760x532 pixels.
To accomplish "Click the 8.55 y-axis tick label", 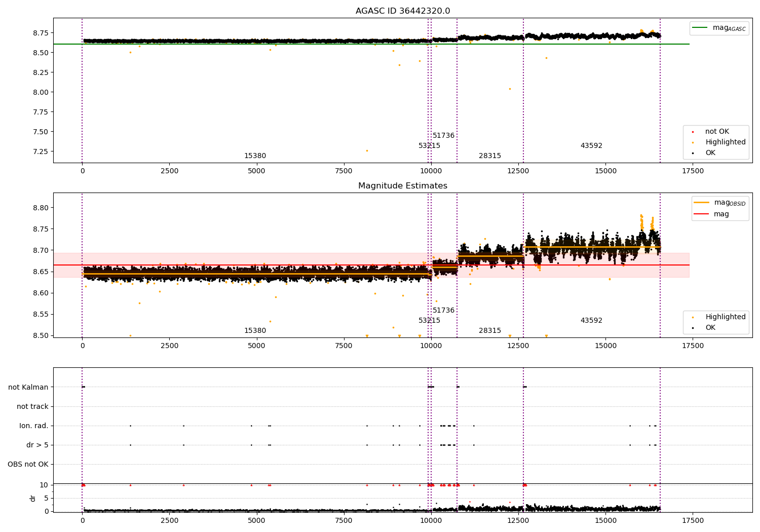I will [40, 314].
